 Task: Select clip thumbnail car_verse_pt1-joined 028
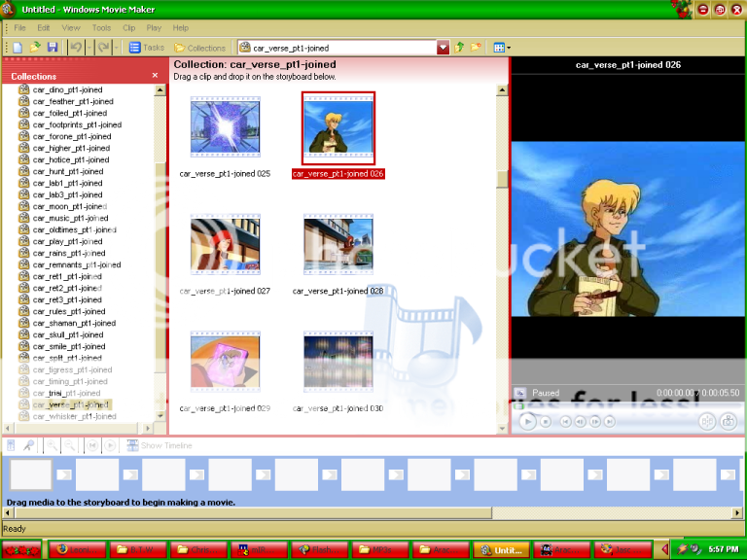pos(338,245)
